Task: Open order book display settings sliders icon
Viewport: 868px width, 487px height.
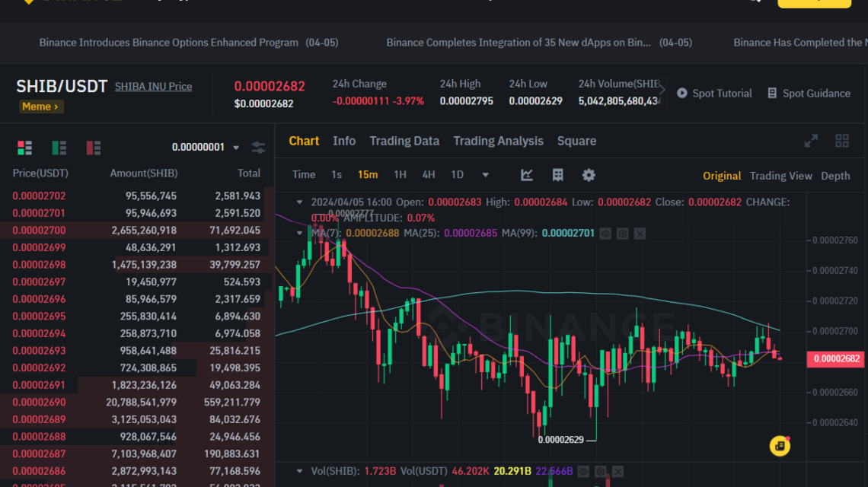Action: (258, 148)
